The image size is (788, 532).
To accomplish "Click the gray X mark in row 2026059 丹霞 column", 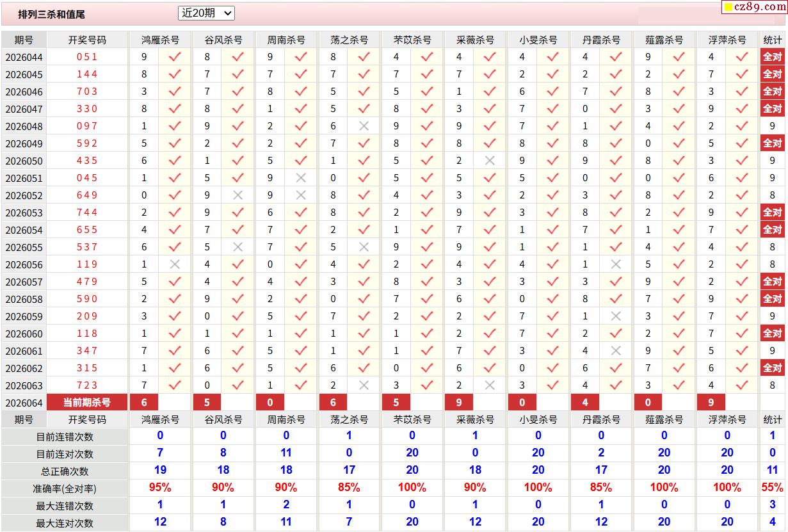I will tap(616, 316).
